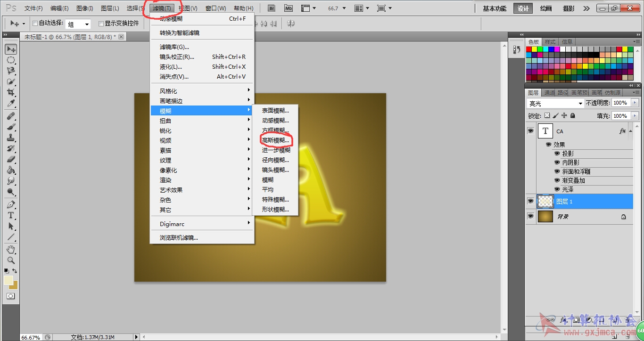Select the Crop tool
This screenshot has height=341, width=644.
pos(11,92)
